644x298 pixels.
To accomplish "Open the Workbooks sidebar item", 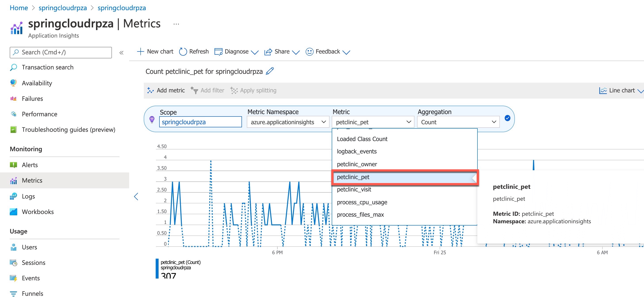I will pyautogui.click(x=38, y=212).
